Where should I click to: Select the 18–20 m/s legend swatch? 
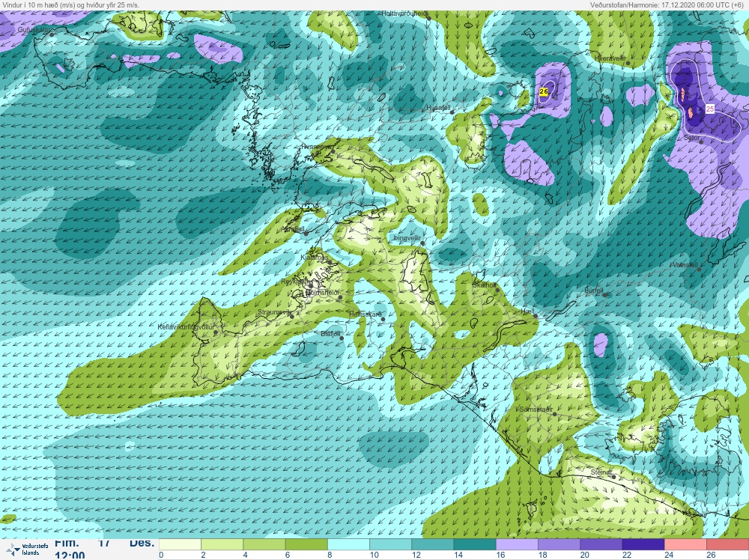point(559,544)
